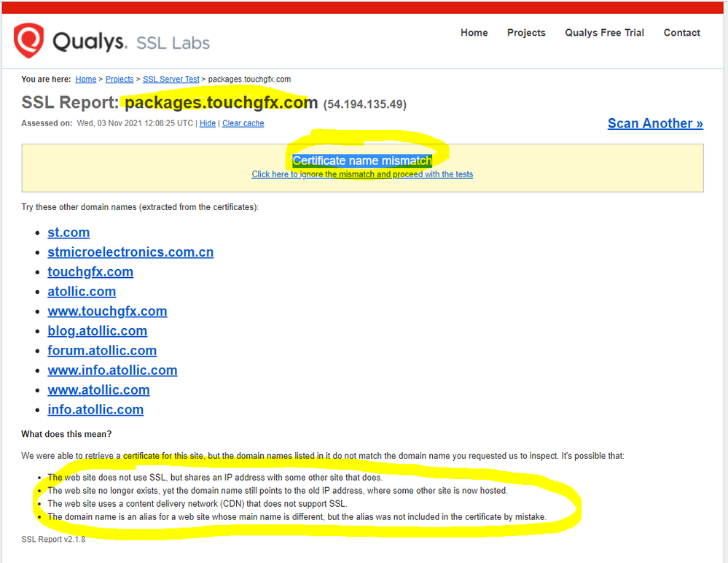
Task: Open the www.atollic.com domain link
Action: coord(98,389)
